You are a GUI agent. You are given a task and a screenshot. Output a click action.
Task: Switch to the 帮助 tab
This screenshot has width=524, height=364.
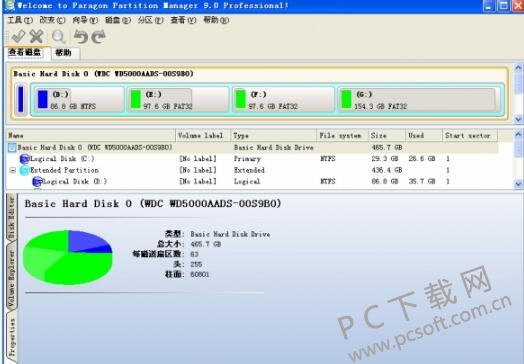65,53
